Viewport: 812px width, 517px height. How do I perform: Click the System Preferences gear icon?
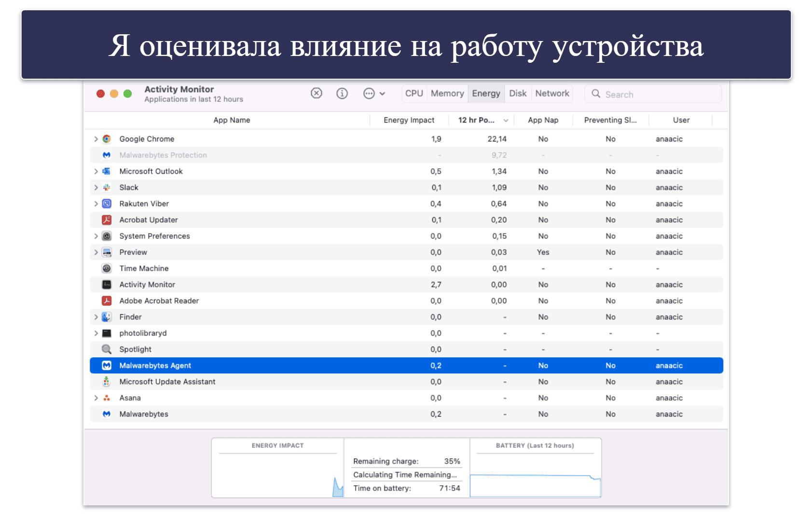[107, 236]
